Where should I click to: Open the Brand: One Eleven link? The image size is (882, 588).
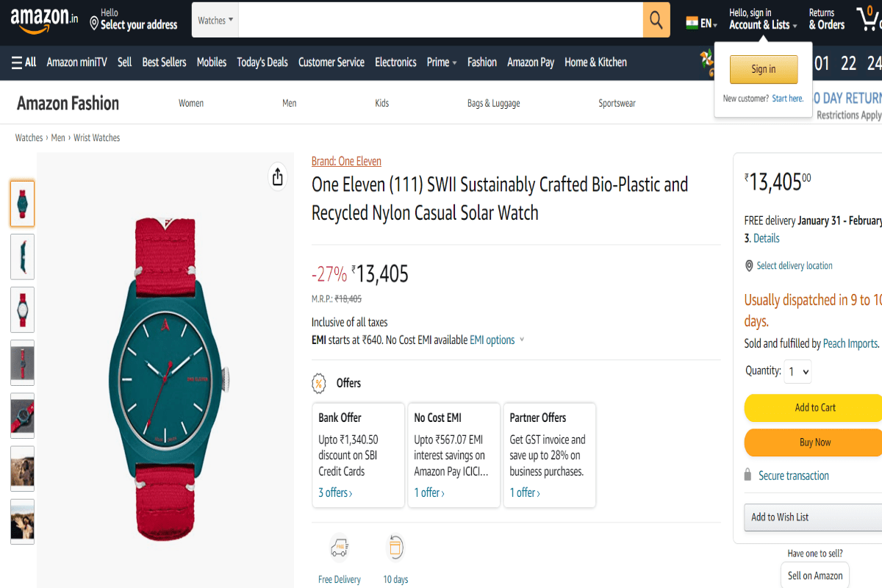(x=346, y=161)
